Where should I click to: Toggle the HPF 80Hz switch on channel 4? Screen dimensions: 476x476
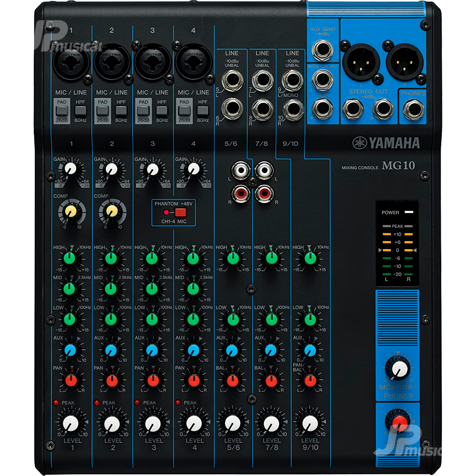tap(203, 111)
